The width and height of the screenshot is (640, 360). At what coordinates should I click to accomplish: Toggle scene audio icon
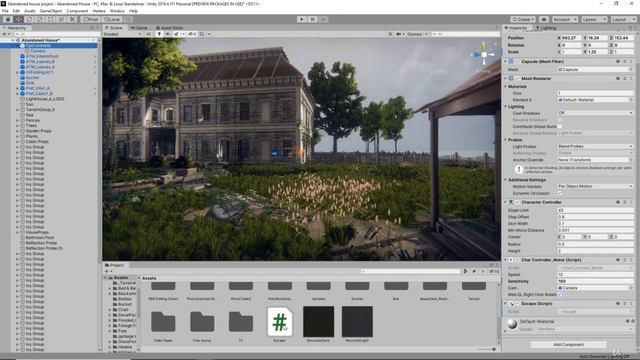pos(167,34)
